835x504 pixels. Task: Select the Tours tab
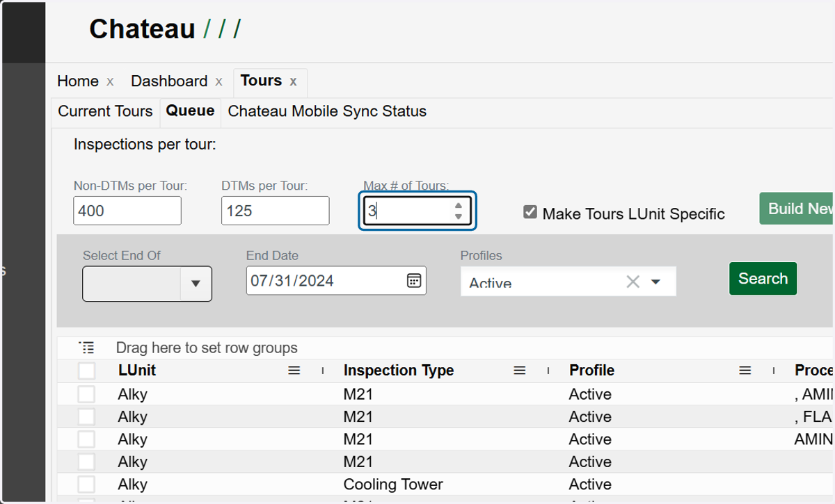(261, 81)
